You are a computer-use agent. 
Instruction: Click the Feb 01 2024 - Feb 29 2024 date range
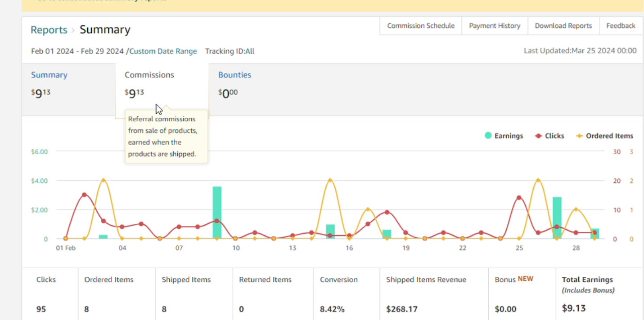coord(77,51)
